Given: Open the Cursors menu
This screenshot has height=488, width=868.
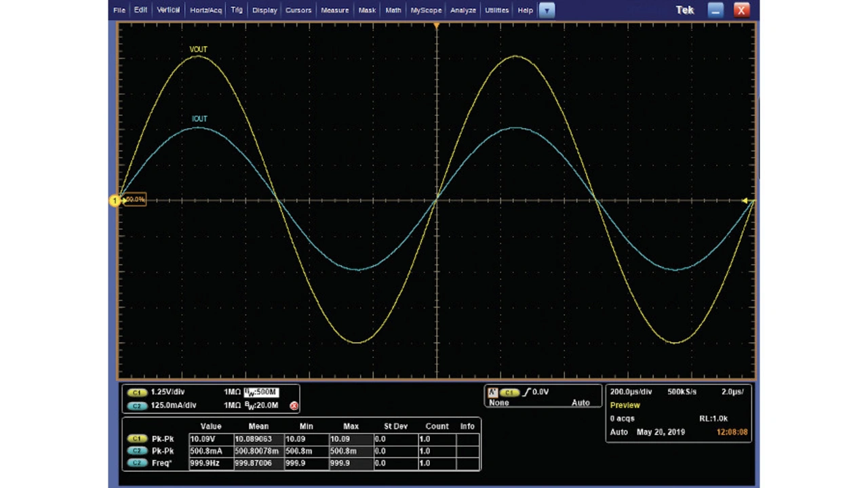Looking at the screenshot, I should click(x=298, y=10).
